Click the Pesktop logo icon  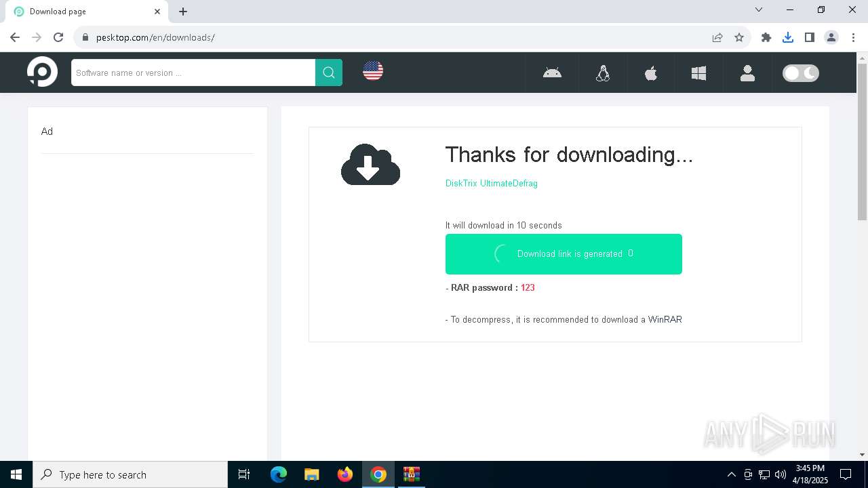point(42,72)
